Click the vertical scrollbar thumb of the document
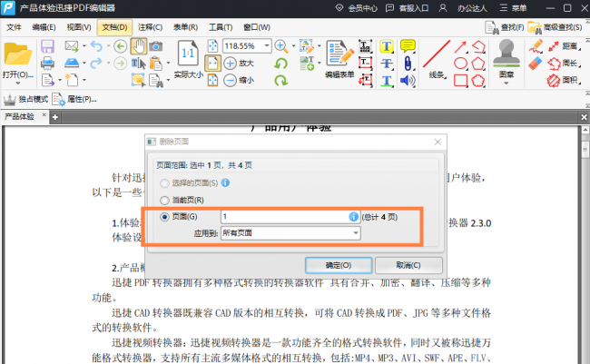 [585, 150]
